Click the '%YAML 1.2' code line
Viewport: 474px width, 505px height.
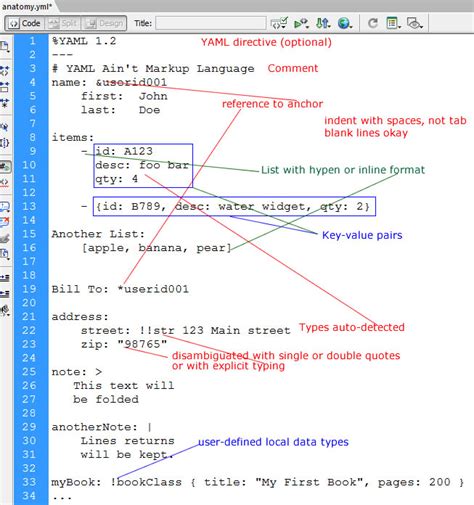pos(84,41)
